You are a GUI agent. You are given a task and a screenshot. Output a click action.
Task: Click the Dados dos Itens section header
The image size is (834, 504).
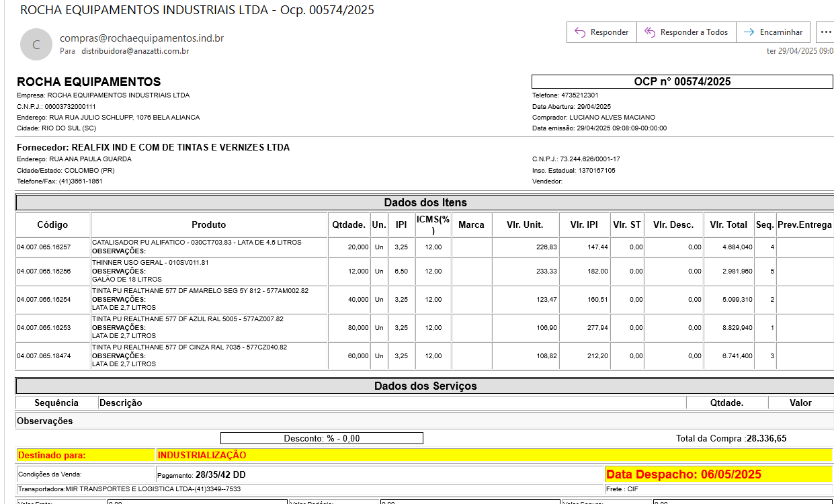click(425, 202)
